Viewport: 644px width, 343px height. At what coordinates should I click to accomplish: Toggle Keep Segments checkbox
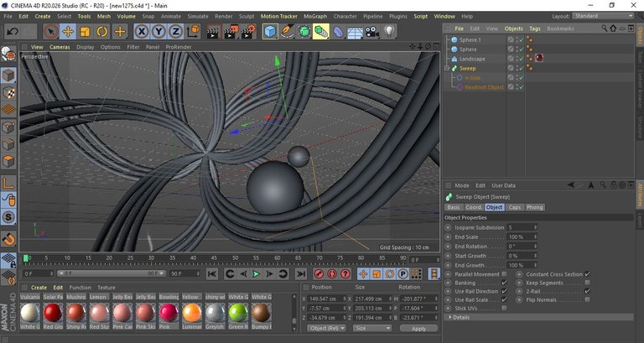click(587, 283)
